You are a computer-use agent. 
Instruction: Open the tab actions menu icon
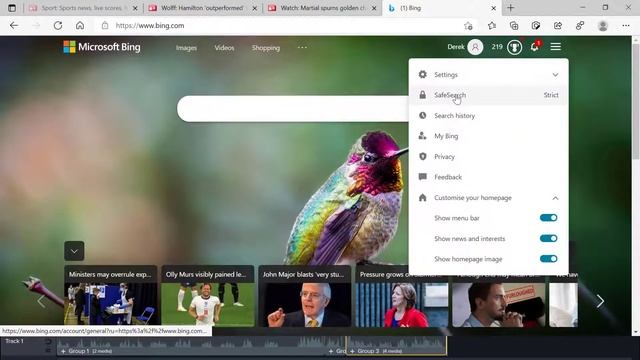tap(12, 8)
